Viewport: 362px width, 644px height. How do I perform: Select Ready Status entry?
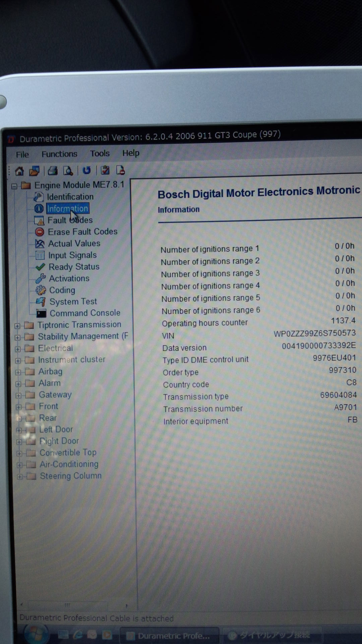tap(74, 267)
